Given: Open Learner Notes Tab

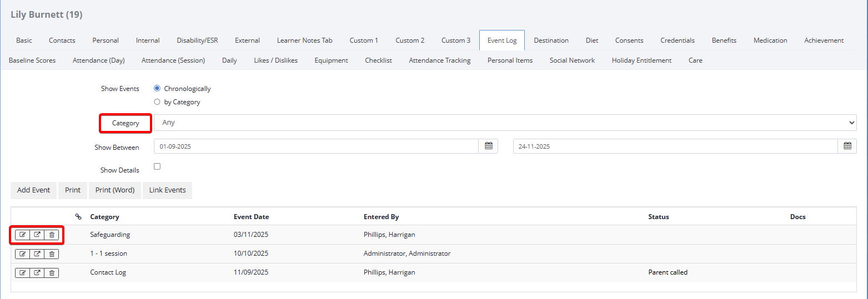Looking at the screenshot, I should point(304,40).
